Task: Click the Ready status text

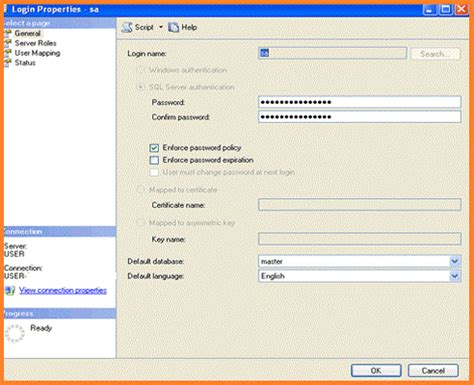Action: click(x=41, y=328)
